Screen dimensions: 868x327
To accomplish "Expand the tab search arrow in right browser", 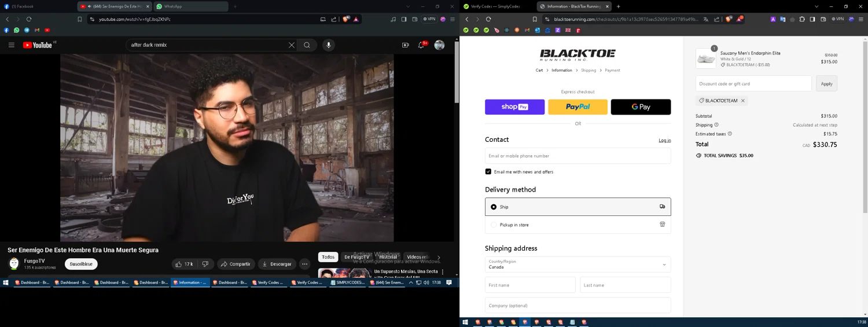I will pos(816,6).
